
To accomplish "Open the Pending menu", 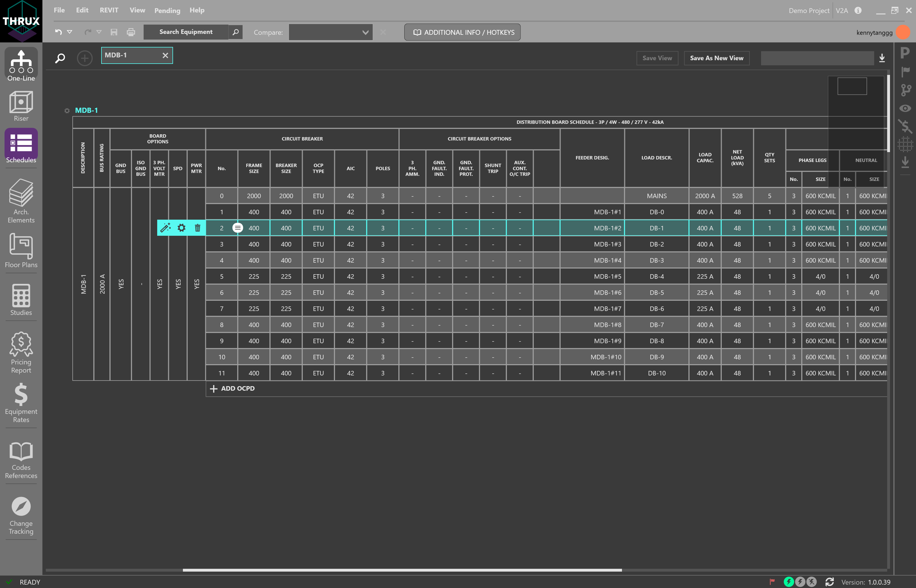I will [x=167, y=10].
